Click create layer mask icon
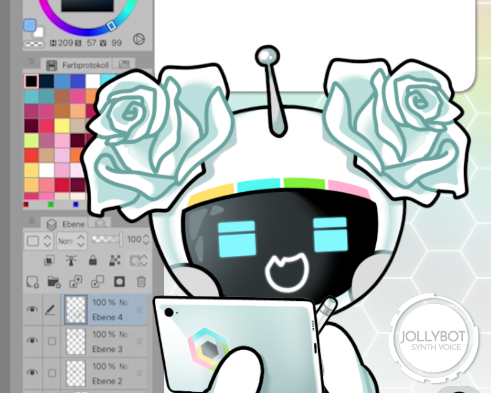Screen dimensions: 491x393 [x=119, y=282]
